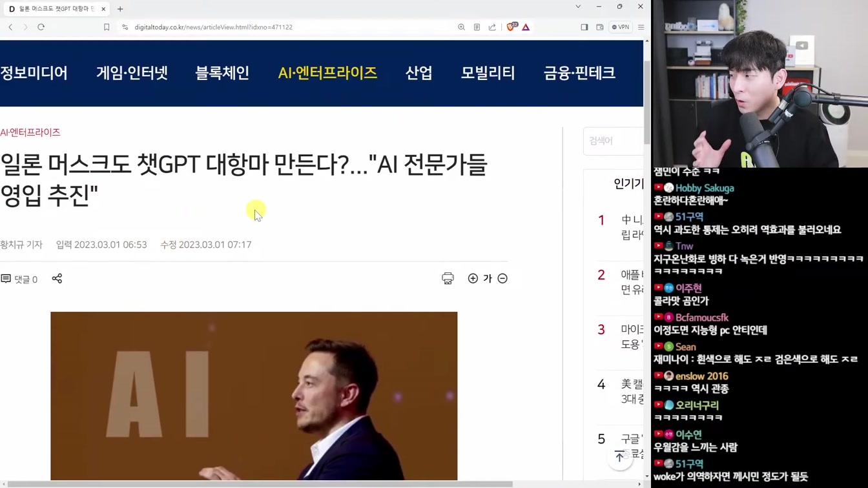Click chat username Bcfamoucsfk

tap(702, 318)
